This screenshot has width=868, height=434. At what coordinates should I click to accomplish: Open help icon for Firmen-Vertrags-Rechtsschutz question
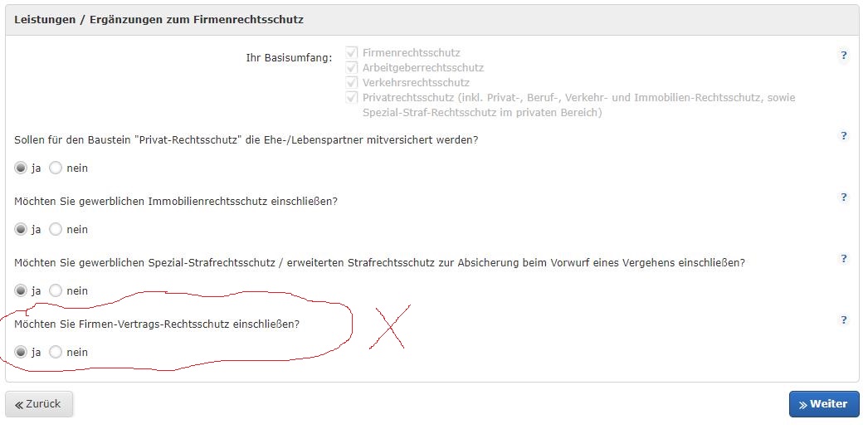(844, 320)
